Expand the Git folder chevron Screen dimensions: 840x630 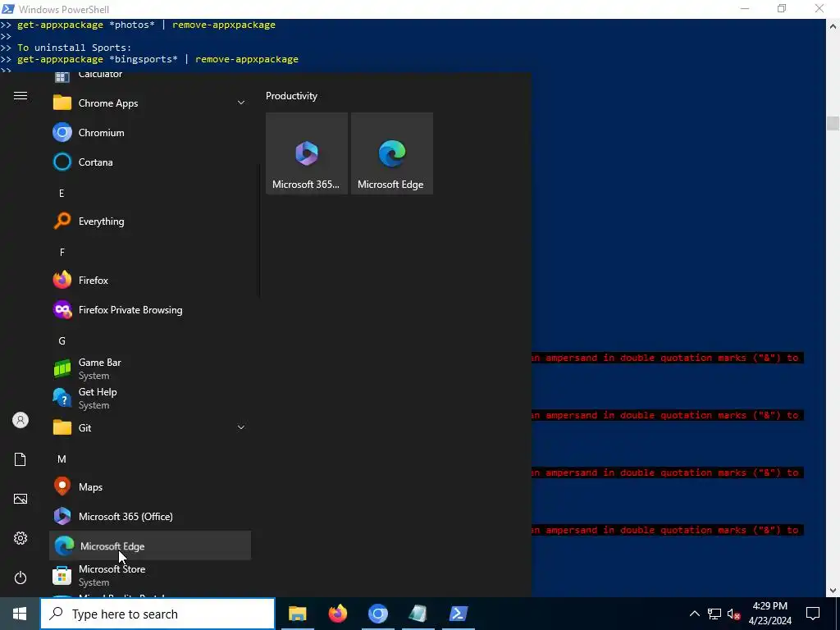[x=241, y=427]
